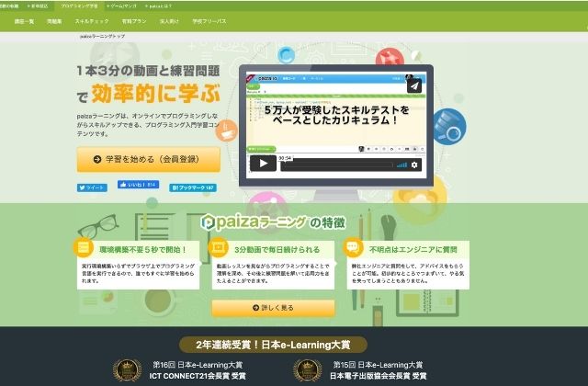Viewport: 588px width, 386px height.
Task: Adjust the video volume bars
Action: 402,165
